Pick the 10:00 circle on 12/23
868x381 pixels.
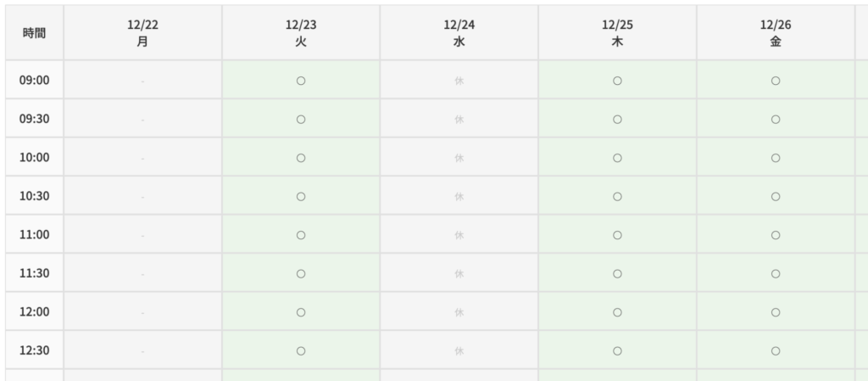point(301,158)
